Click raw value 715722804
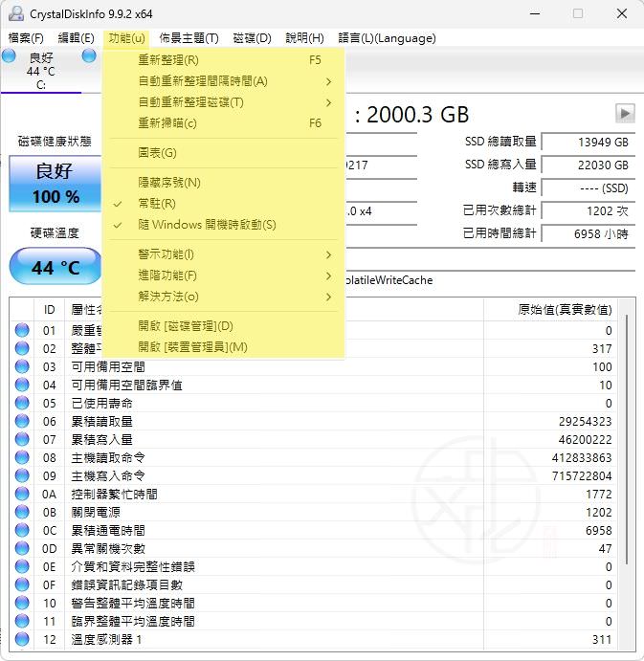This screenshot has height=661, width=644. (x=582, y=475)
